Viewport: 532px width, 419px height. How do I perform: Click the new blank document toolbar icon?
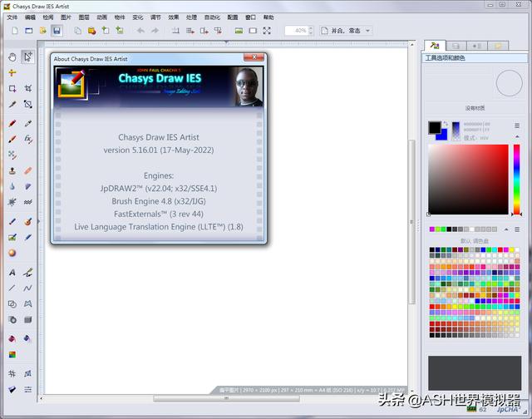(x=15, y=31)
